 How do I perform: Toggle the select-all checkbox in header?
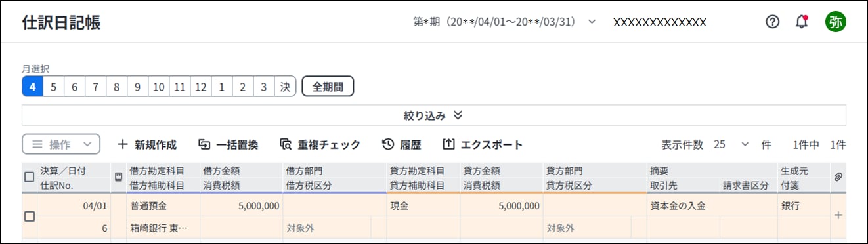29,177
